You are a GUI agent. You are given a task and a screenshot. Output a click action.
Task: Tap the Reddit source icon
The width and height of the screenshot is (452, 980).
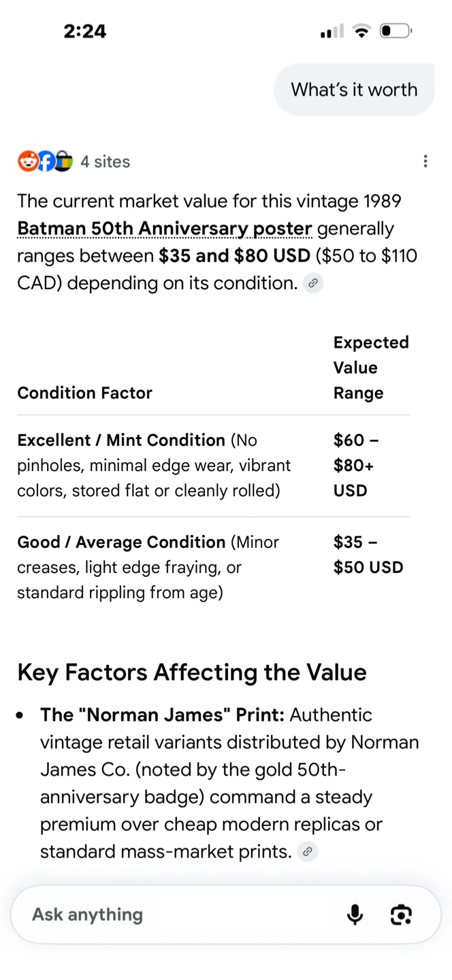(x=28, y=161)
